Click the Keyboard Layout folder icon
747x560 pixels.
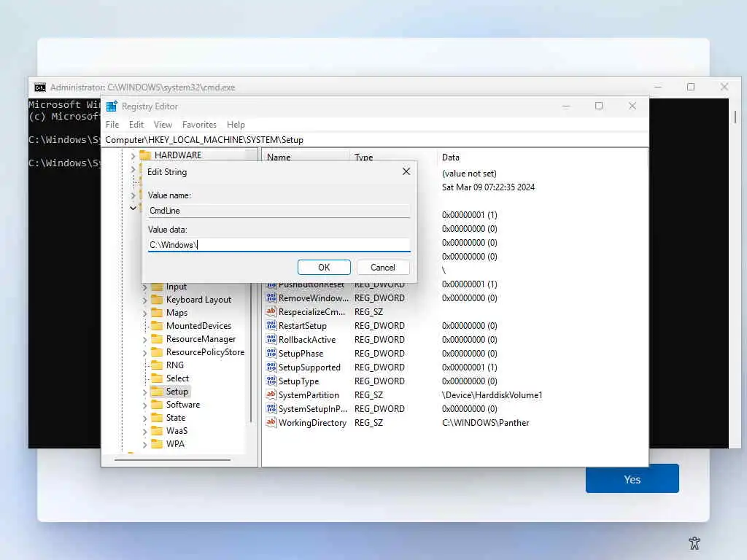pyautogui.click(x=157, y=300)
